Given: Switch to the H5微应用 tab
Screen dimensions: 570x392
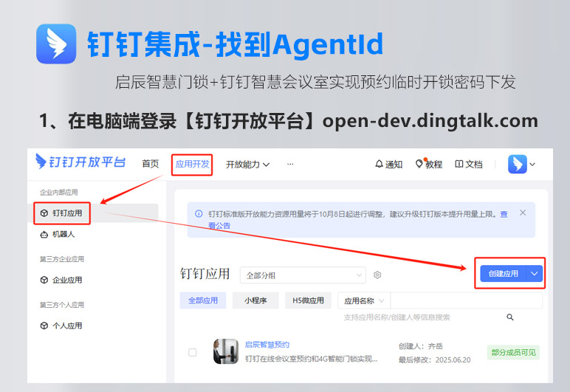Looking at the screenshot, I should 308,300.
